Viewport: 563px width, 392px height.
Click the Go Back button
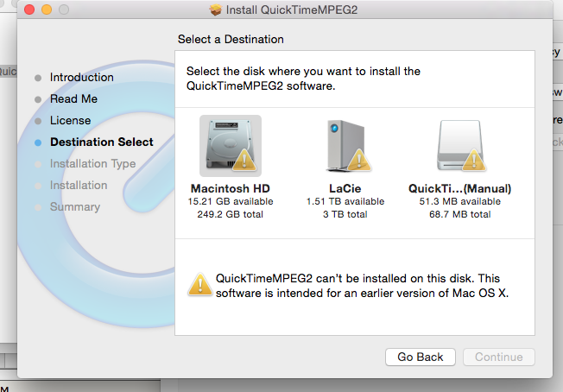421,357
